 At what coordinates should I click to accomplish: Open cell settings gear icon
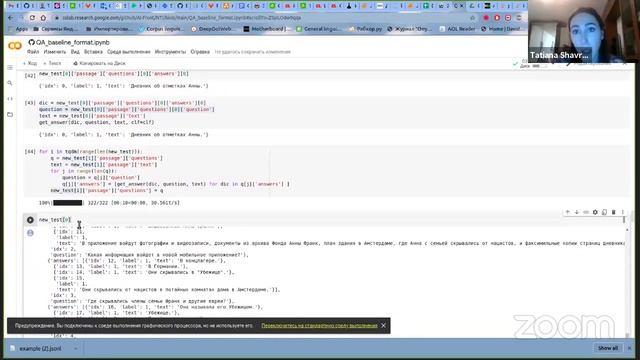pos(595,212)
